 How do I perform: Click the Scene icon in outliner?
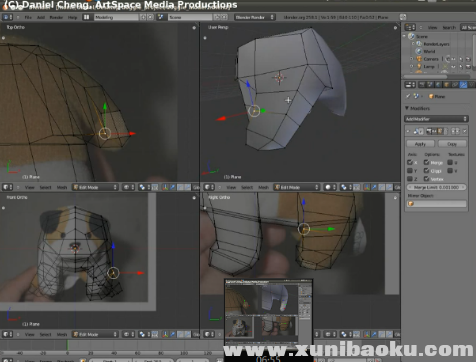(412, 36)
